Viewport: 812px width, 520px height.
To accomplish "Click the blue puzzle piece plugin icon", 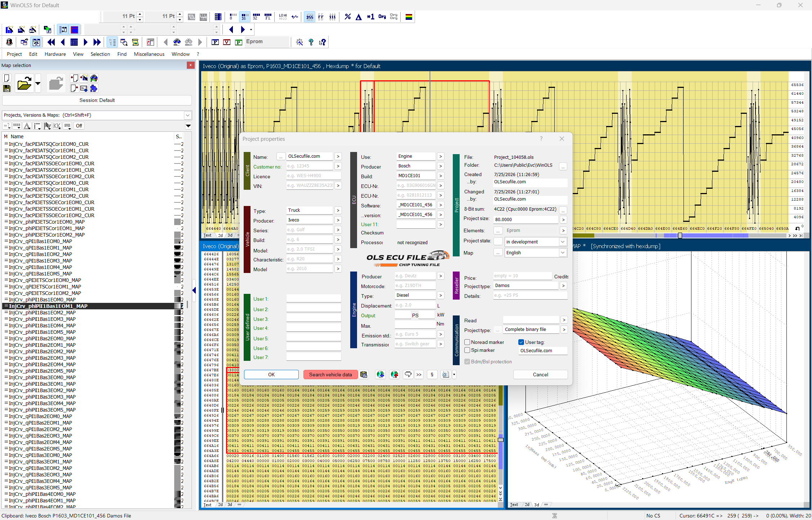I will pos(94,88).
